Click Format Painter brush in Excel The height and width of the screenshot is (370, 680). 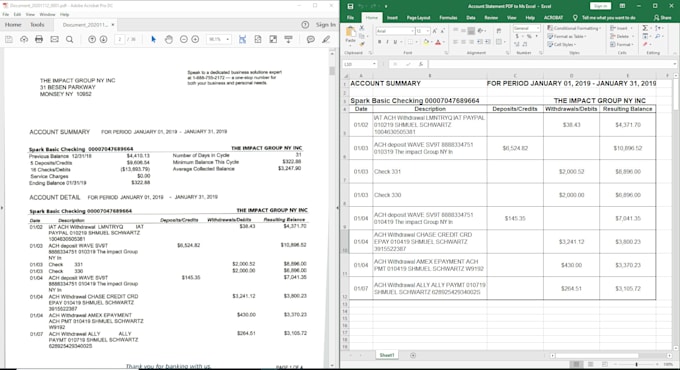coord(362,44)
